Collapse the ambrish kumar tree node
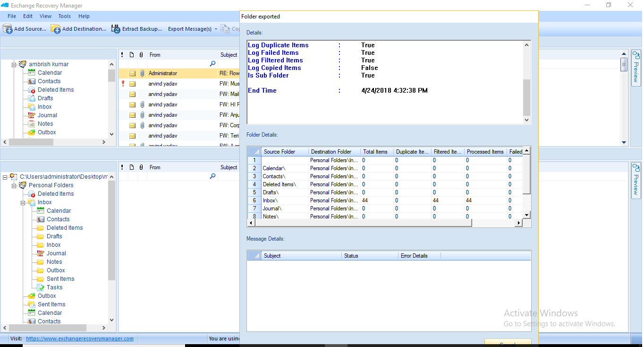This screenshot has height=347, width=644. [14, 64]
